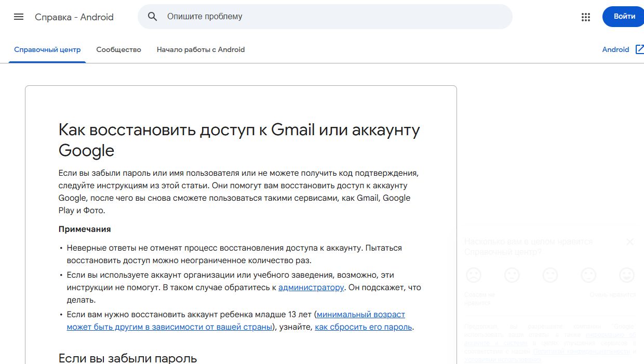Open the Google apps grid
The width and height of the screenshot is (644, 364).
pyautogui.click(x=586, y=17)
